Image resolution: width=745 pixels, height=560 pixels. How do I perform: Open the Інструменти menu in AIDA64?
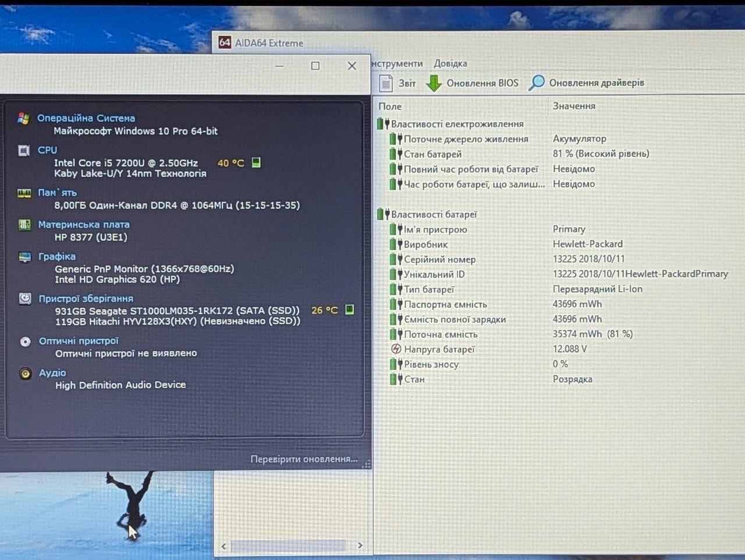[x=397, y=63]
